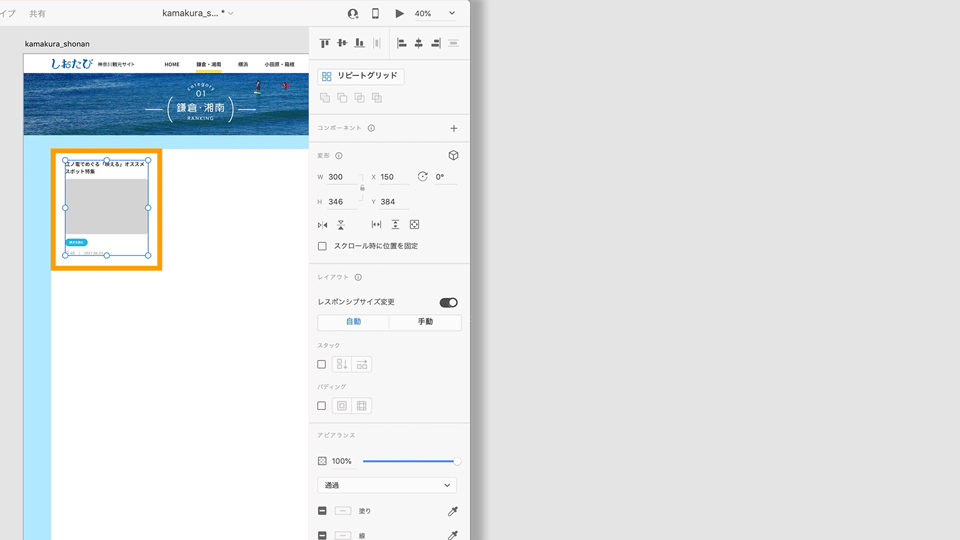Edit the 100% opacity value
This screenshot has width=960, height=540.
point(342,461)
